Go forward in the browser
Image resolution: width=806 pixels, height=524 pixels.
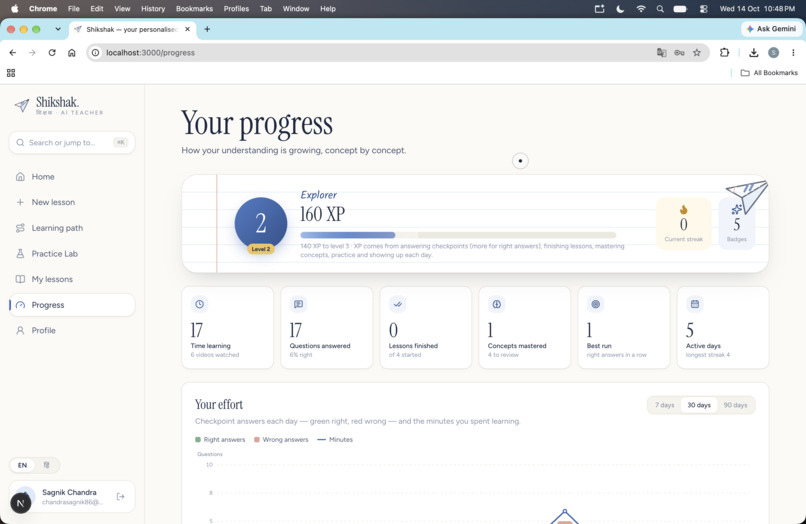coord(32,52)
